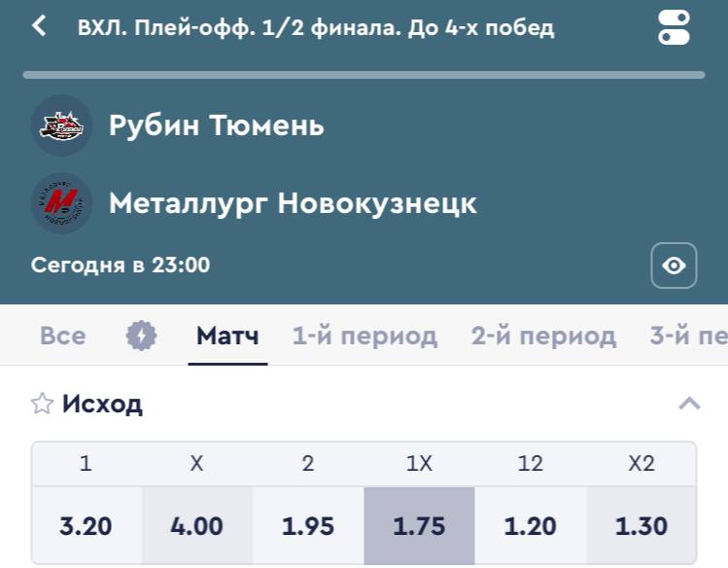728x568 pixels.
Task: Pick the draw X odds 4.00
Action: (196, 526)
